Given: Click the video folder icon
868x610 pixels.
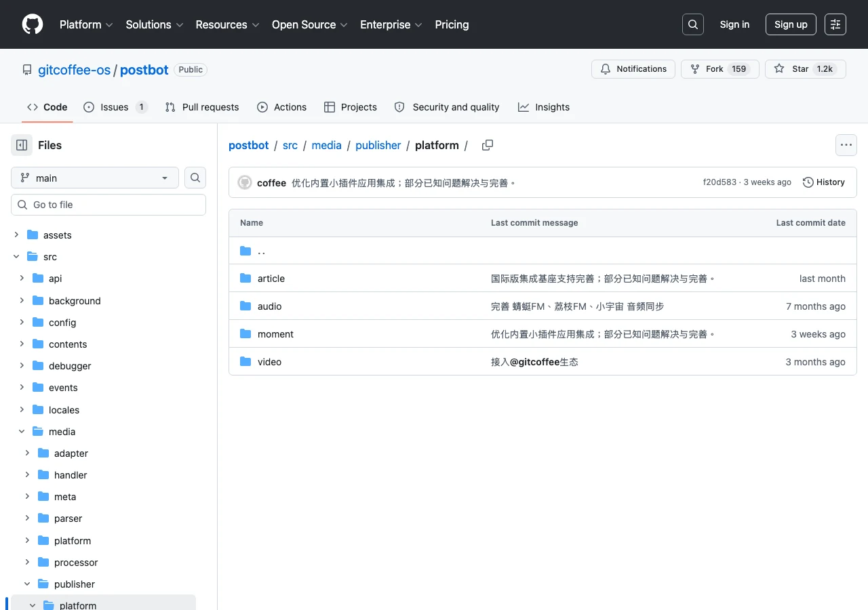Looking at the screenshot, I should (245, 362).
